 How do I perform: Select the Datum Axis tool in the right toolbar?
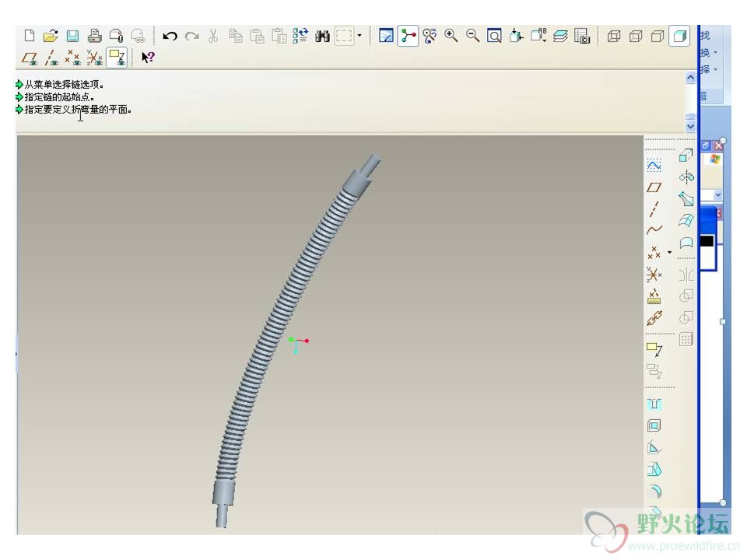coord(654,209)
